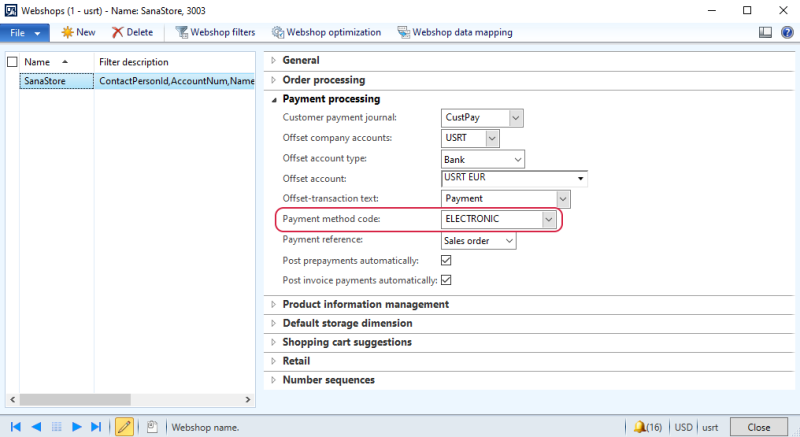Viewport: 800px width, 437px height.
Task: Click the help question mark icon
Action: click(785, 32)
